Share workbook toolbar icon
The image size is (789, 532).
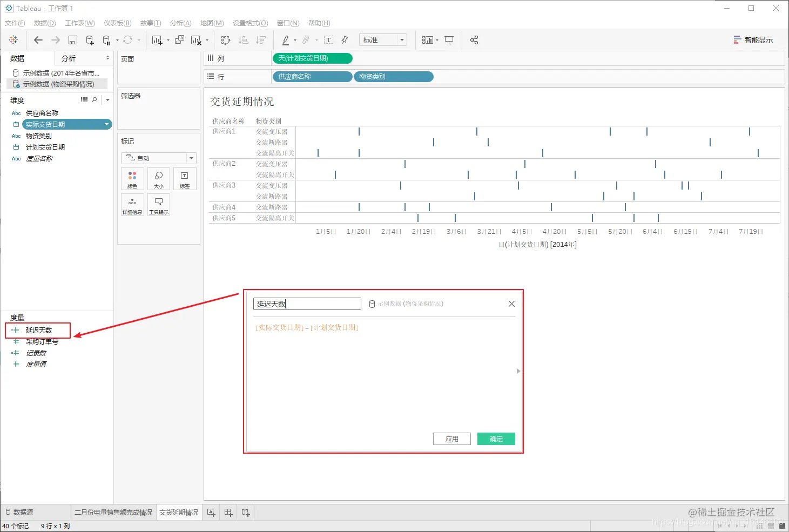click(474, 40)
